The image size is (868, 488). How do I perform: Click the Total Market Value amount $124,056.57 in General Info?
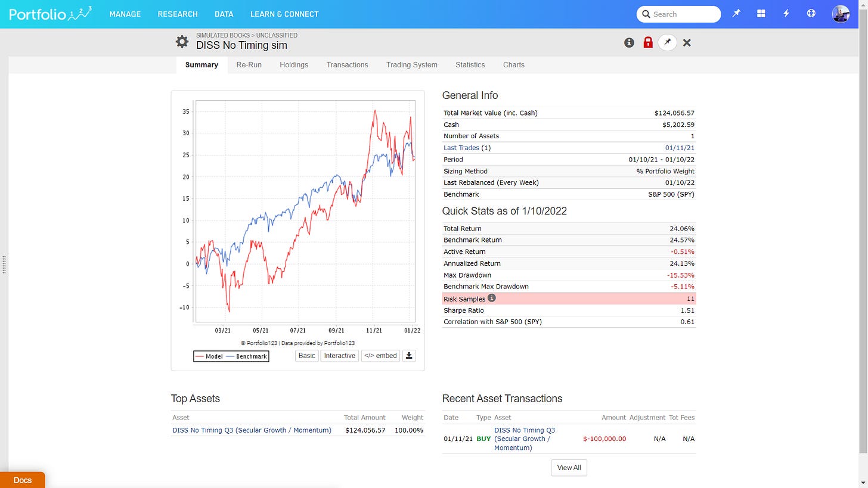[x=674, y=113]
